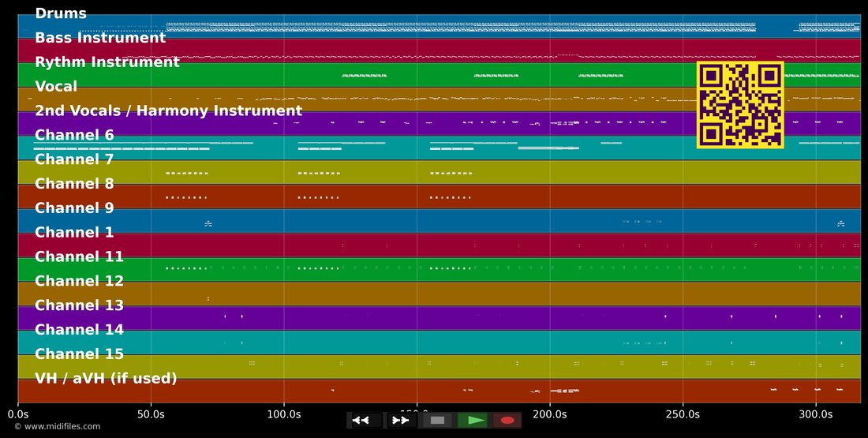Viewport: 868px width, 438px height.
Task: Select the Channel 15 track label
Action: pyautogui.click(x=79, y=354)
